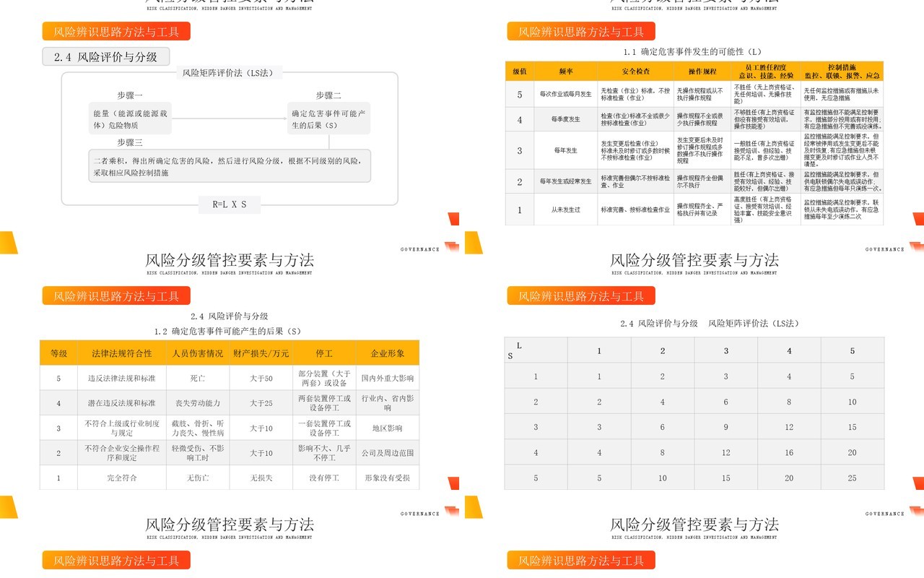Select the '每季度发生' frequency cell

[x=566, y=119]
